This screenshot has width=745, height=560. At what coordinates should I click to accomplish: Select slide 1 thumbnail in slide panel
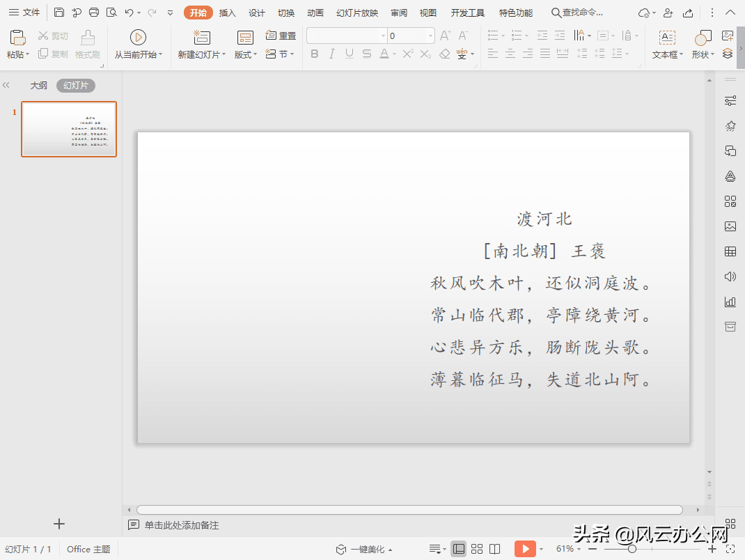point(68,129)
